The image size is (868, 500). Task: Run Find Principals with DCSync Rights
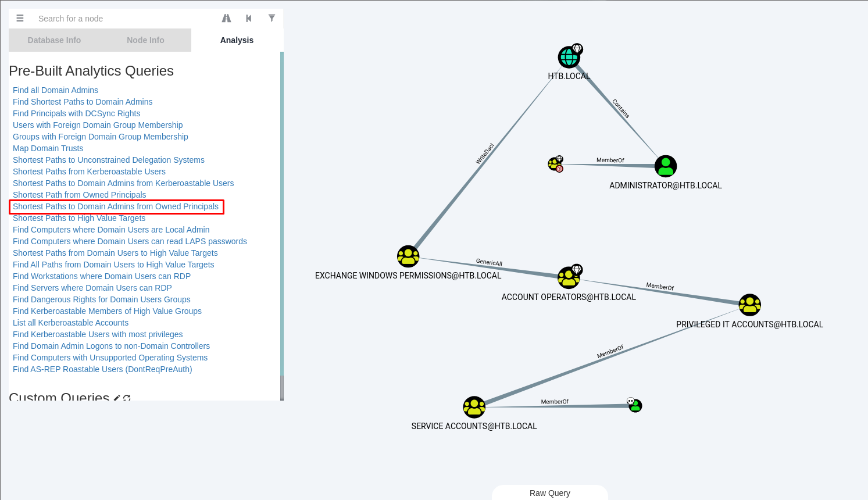(76, 113)
